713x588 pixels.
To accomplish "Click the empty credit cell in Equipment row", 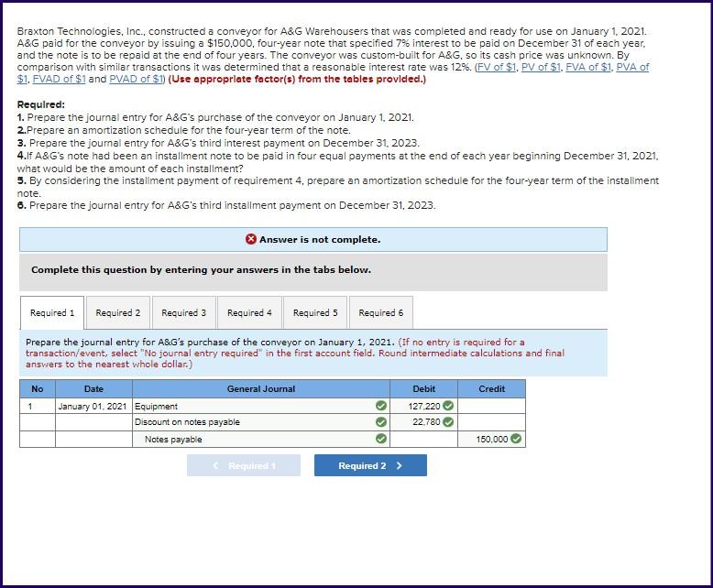I will 491,406.
